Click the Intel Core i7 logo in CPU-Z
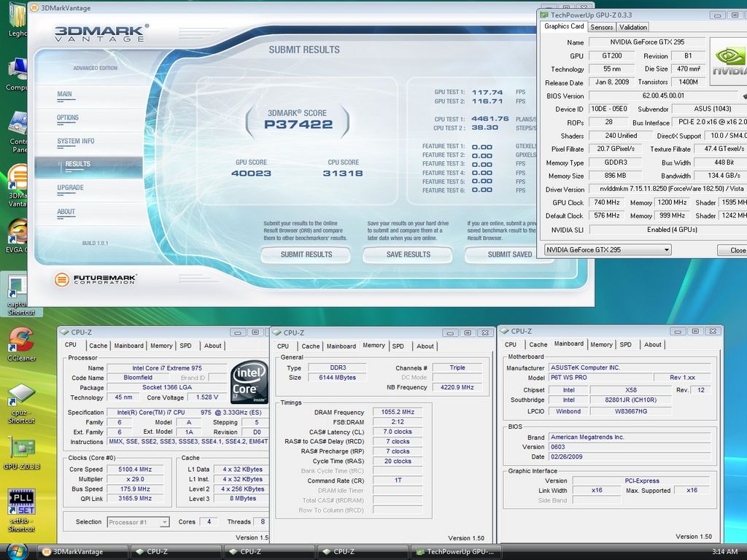 pos(249,382)
